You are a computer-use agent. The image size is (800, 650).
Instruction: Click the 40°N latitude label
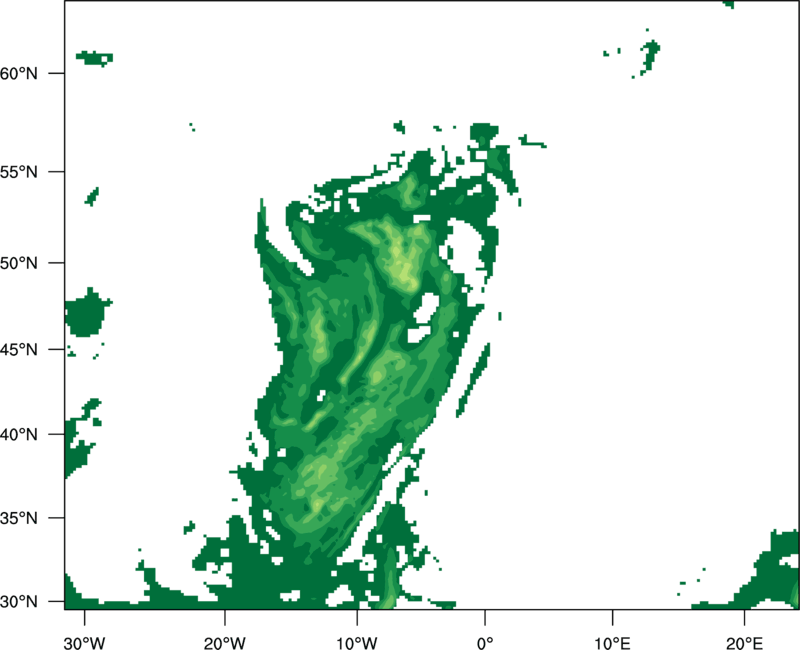(19, 435)
